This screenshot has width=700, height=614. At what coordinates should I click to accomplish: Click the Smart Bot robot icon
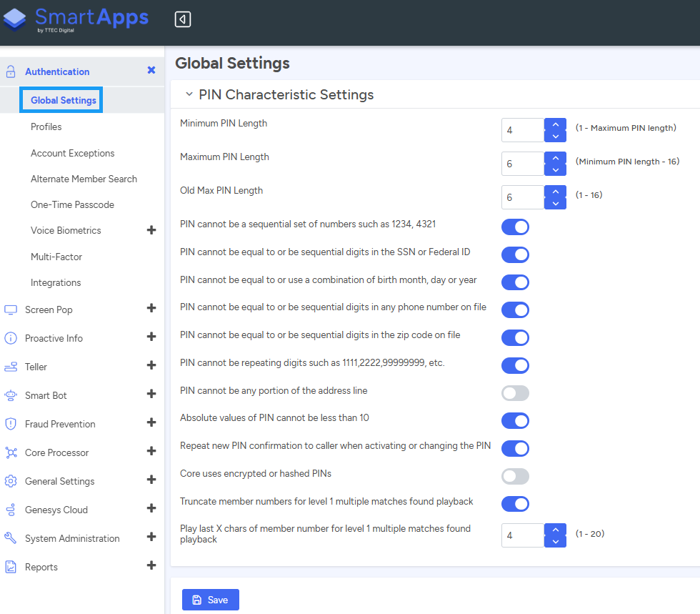(x=11, y=395)
